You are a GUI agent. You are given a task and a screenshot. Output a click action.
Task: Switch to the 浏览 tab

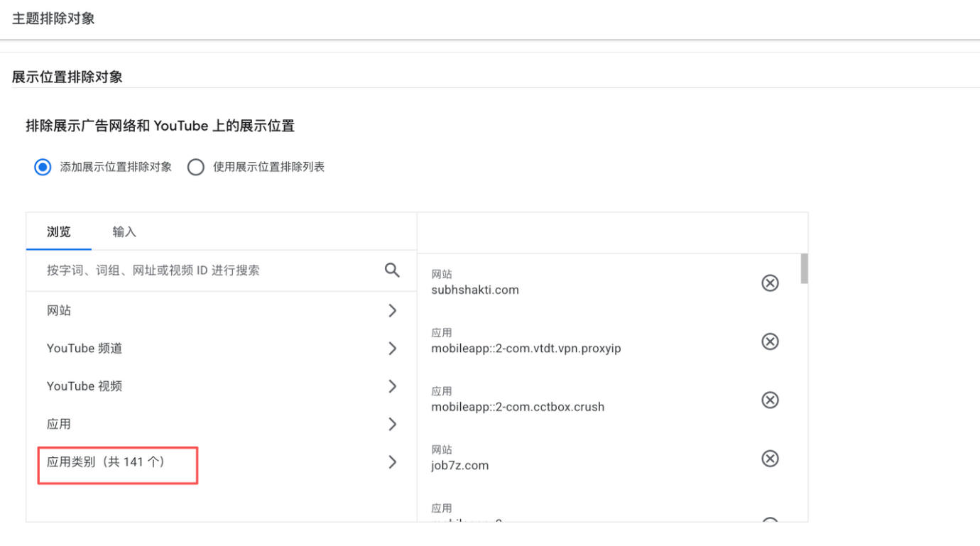pyautogui.click(x=59, y=231)
